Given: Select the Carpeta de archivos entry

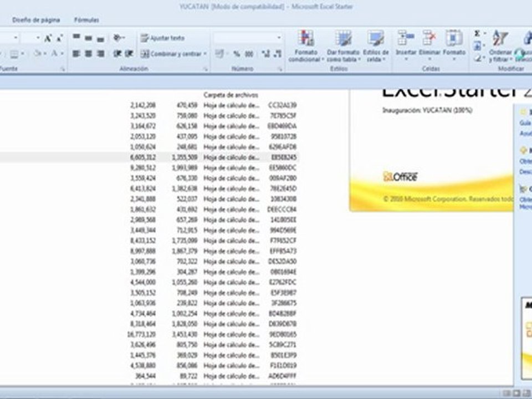Looking at the screenshot, I should coord(231,95).
